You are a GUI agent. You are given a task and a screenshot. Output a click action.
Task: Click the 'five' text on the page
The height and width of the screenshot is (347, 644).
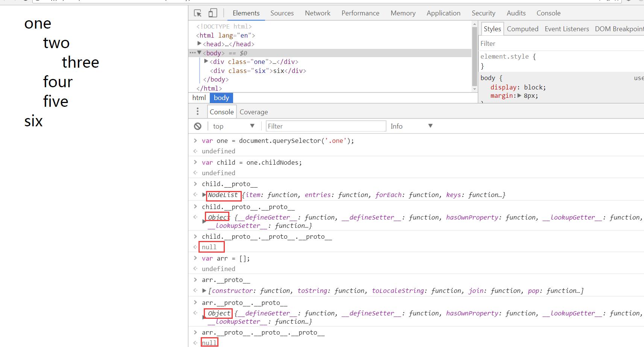(x=56, y=102)
